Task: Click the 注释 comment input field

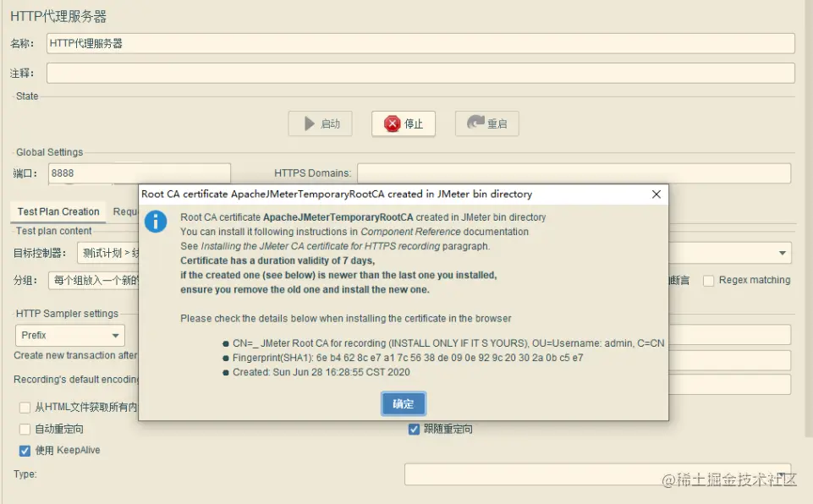Action: 420,73
